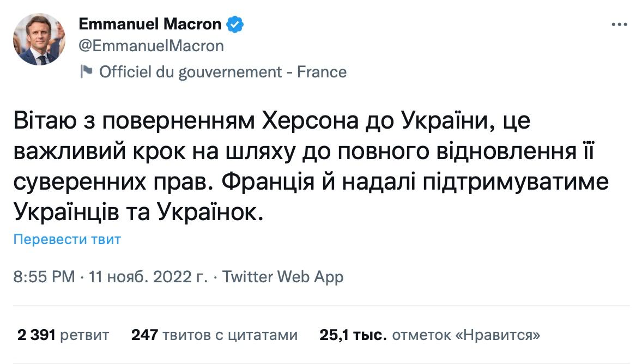This screenshot has height=364, width=642.
Task: Click the Emmanuel Macron display name
Action: [x=150, y=24]
